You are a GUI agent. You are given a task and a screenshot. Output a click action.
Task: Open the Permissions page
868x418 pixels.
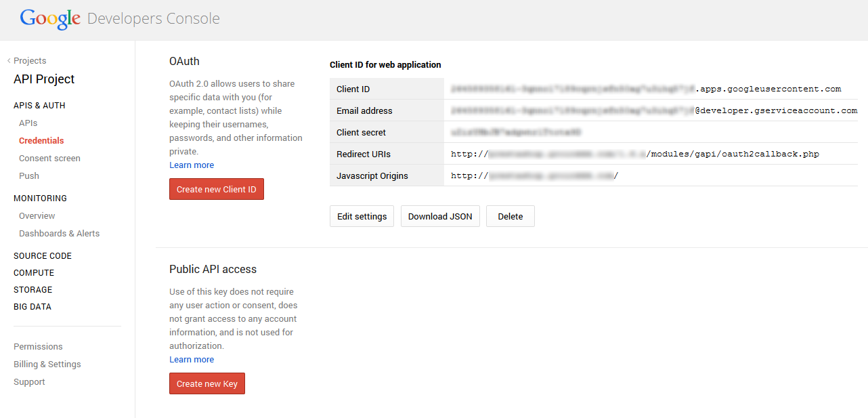(38, 347)
